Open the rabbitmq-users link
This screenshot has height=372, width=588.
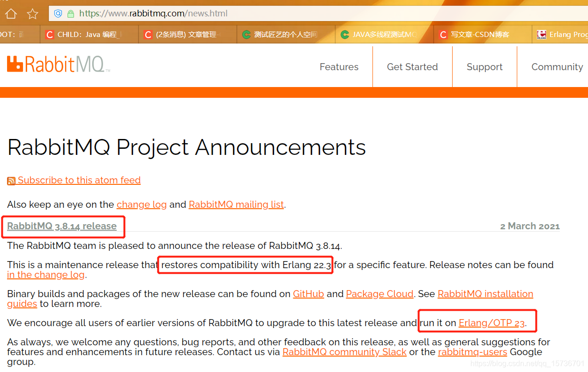472,352
